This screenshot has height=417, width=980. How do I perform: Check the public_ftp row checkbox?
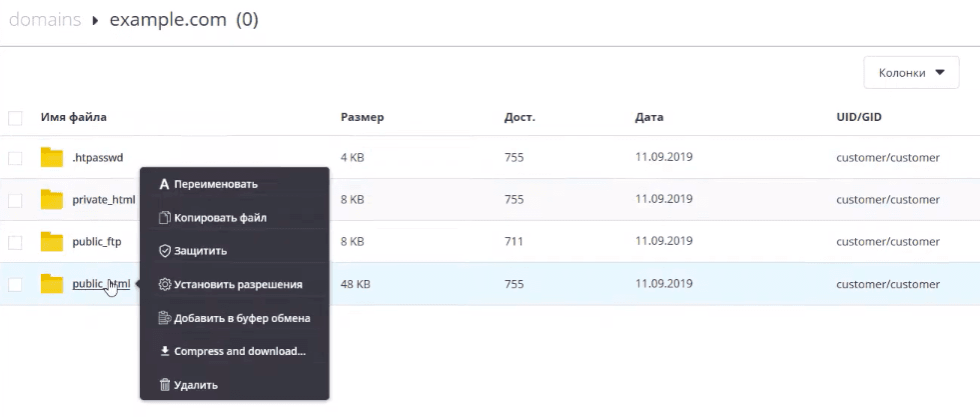click(15, 242)
